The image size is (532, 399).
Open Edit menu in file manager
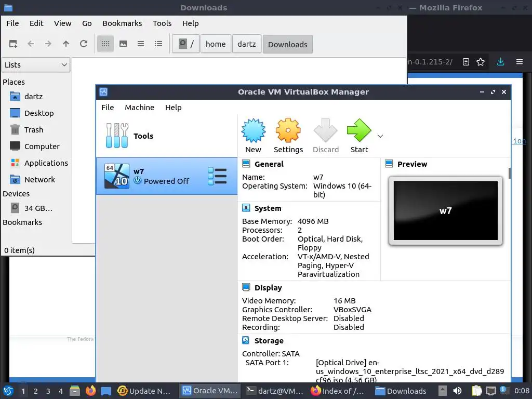pos(36,23)
